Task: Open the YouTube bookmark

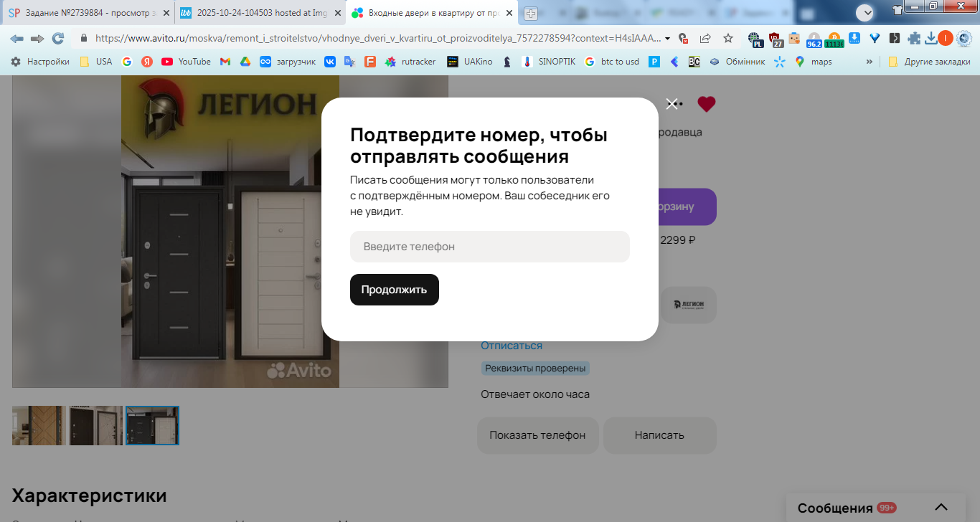Action: [187, 62]
